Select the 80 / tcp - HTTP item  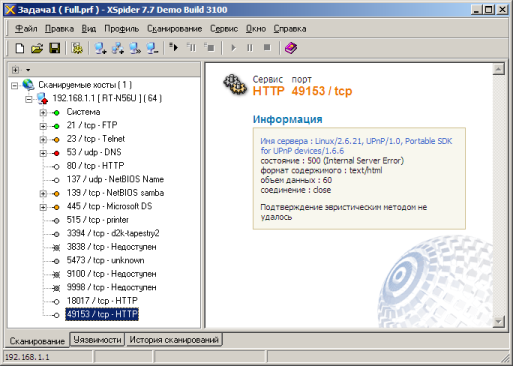pos(95,165)
